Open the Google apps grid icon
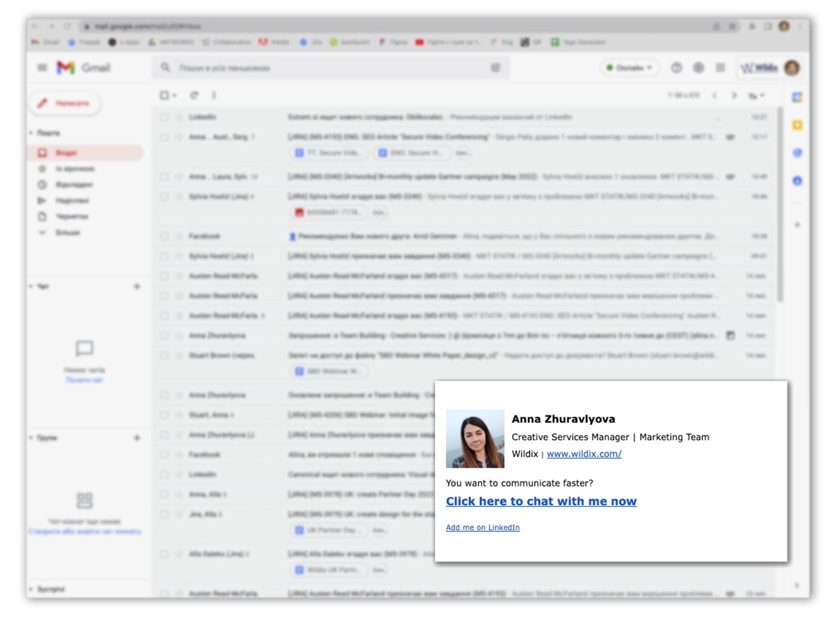The image size is (840, 627). click(x=720, y=68)
